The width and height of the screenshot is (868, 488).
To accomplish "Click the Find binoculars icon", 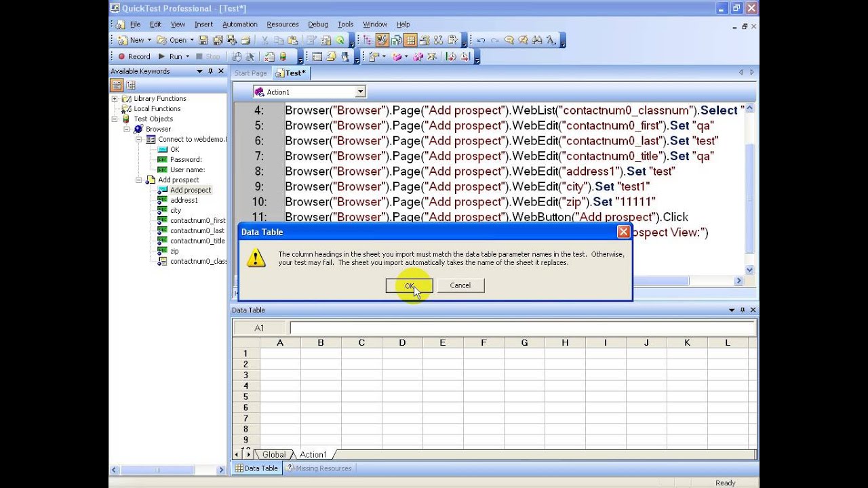I will point(537,40).
